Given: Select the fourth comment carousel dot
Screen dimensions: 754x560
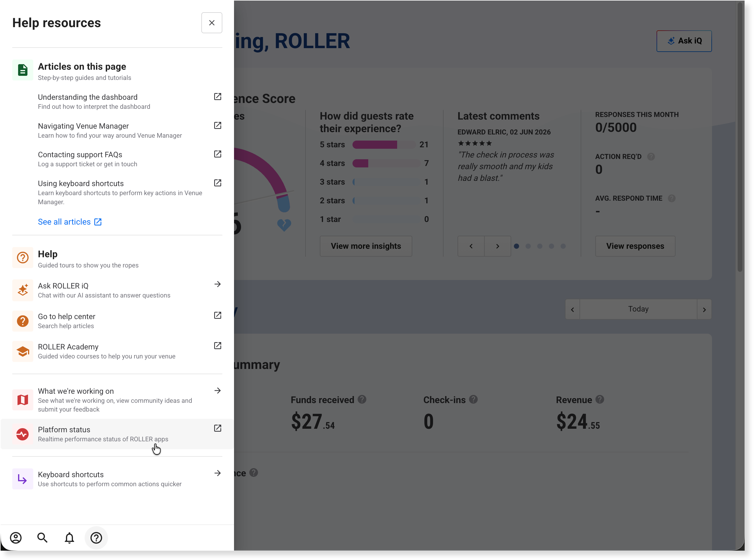Looking at the screenshot, I should pyautogui.click(x=551, y=246).
